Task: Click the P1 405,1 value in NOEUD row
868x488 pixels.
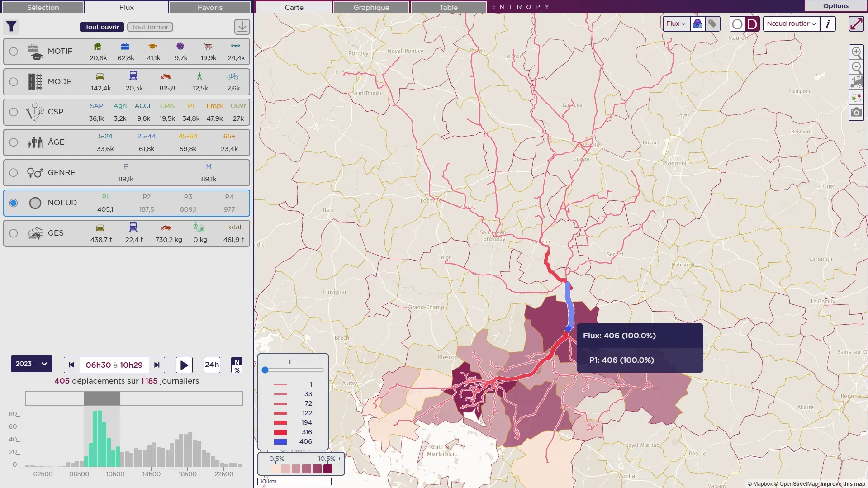Action: pyautogui.click(x=105, y=209)
